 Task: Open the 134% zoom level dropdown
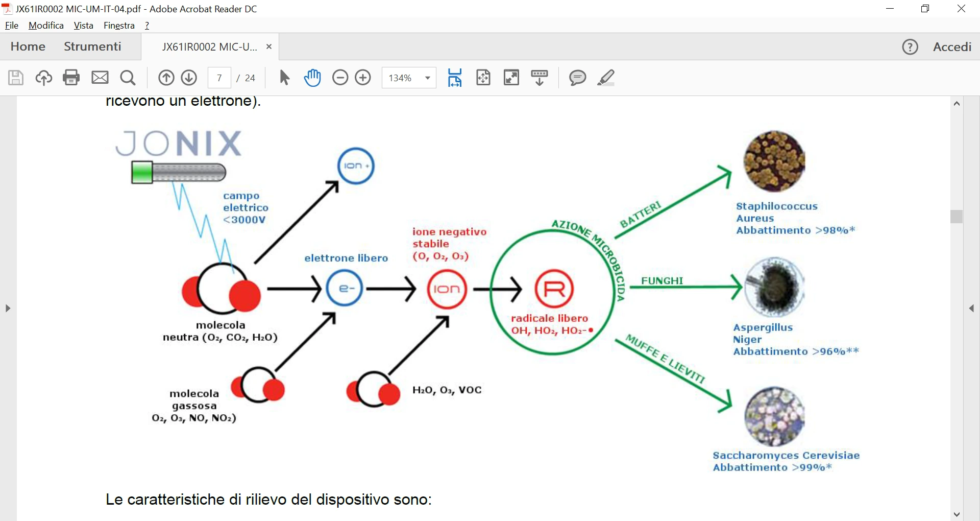click(409, 78)
